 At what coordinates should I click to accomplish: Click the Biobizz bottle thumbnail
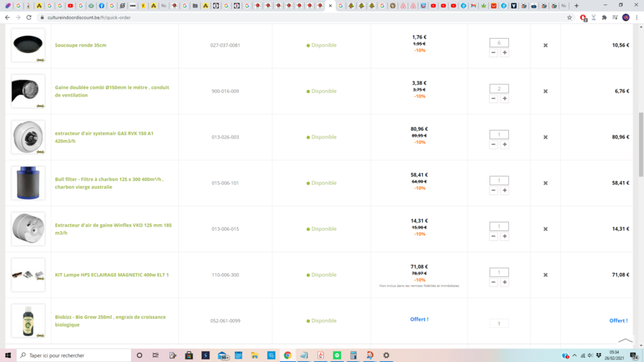click(x=28, y=321)
